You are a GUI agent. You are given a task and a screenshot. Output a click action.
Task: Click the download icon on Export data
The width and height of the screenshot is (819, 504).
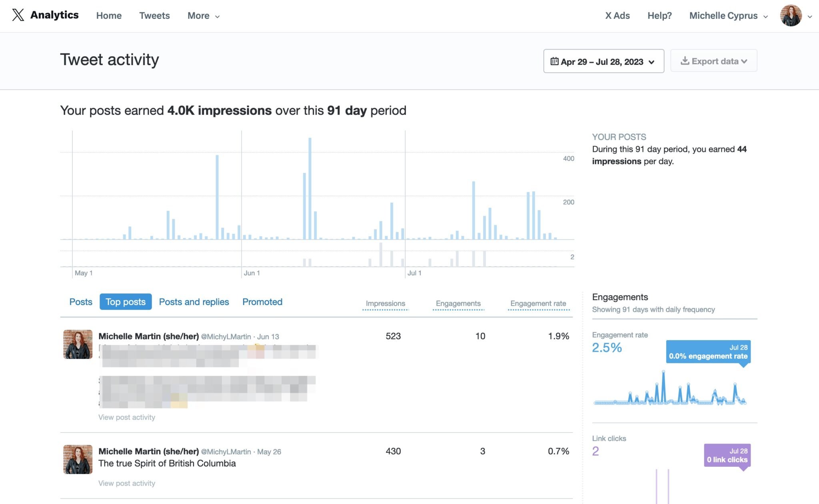click(685, 61)
